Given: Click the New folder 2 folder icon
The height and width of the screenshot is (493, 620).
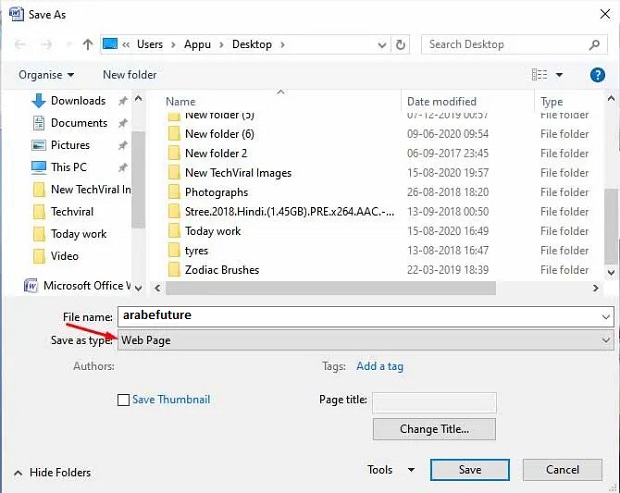Looking at the screenshot, I should (174, 153).
